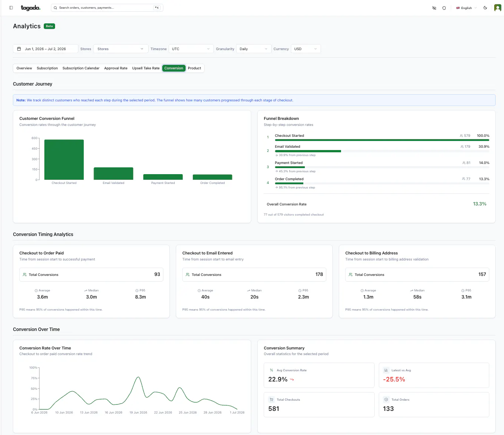Open the user avatar menu
This screenshot has height=435, width=504.
tap(498, 8)
